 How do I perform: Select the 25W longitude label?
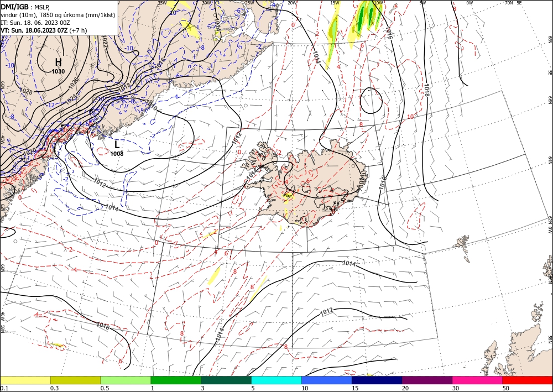click(249, 3)
